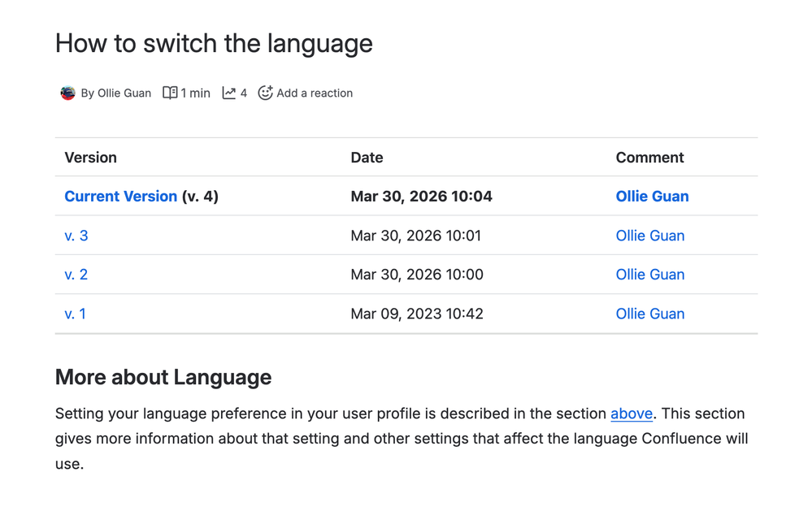
Task: Click the book read-time icon
Action: 170,93
